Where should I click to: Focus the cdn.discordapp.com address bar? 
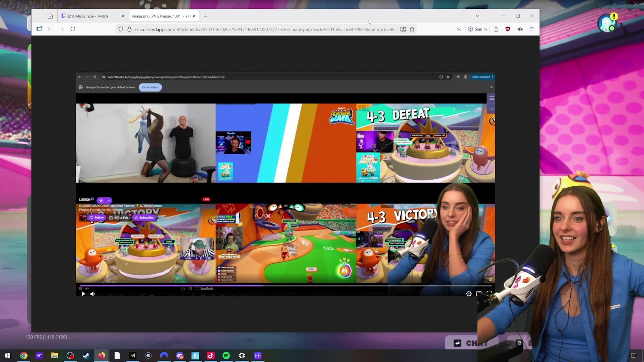coord(266,29)
